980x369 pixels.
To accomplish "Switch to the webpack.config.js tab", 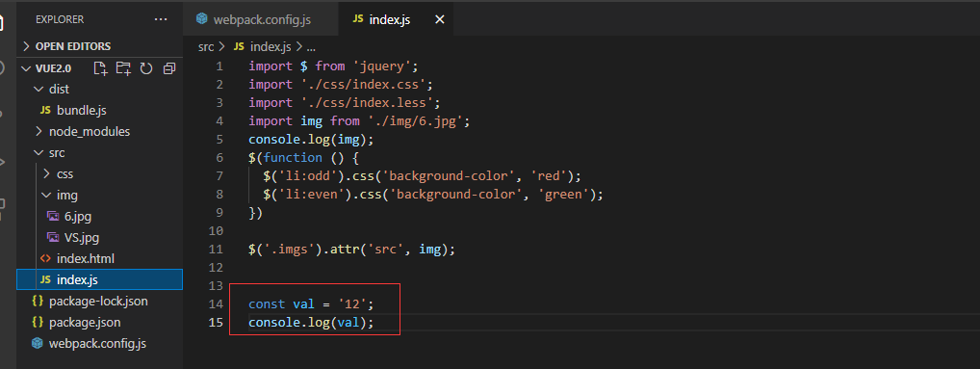I will click(x=262, y=19).
